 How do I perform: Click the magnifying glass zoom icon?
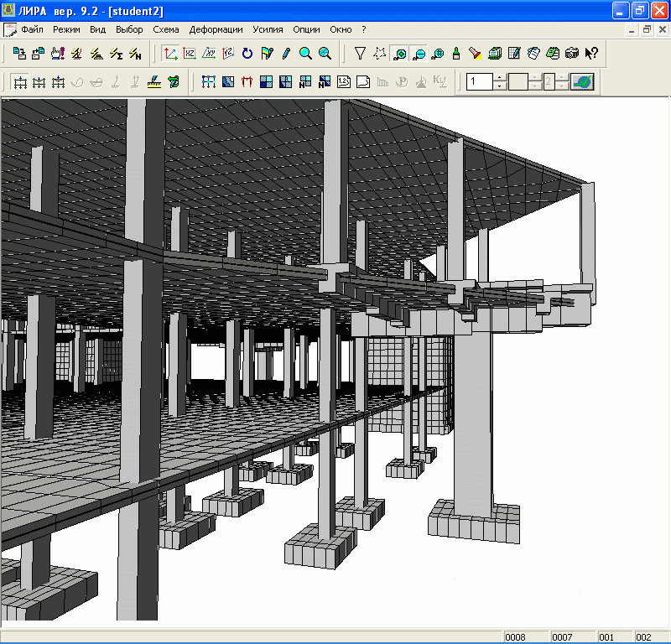pyautogui.click(x=305, y=54)
